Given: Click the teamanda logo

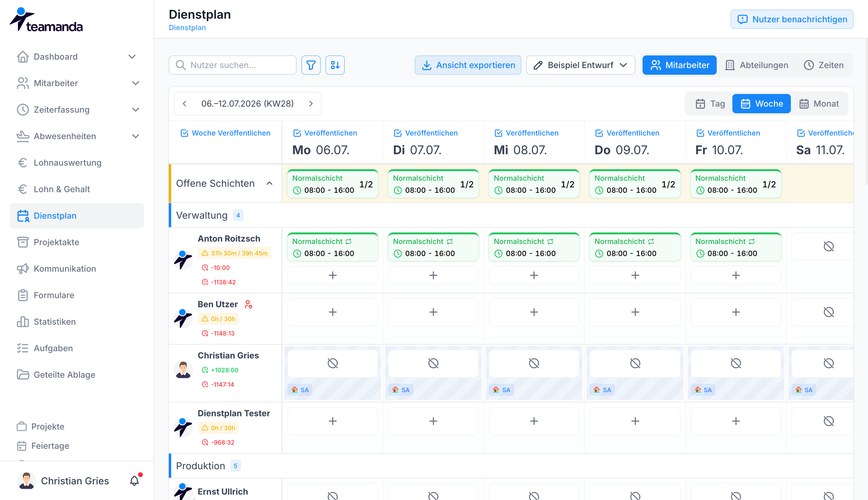Looking at the screenshot, I should [x=46, y=20].
